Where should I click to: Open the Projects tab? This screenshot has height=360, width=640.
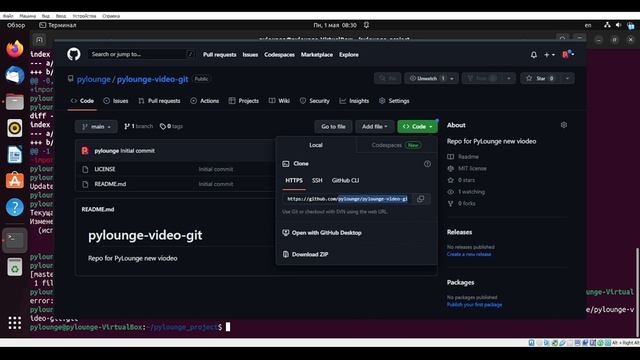[x=244, y=101]
